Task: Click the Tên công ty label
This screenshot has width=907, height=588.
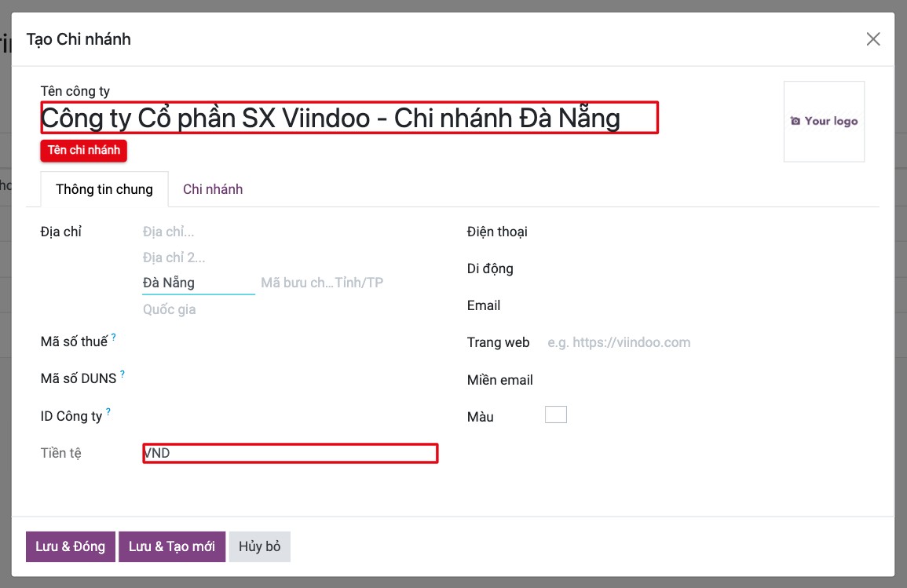Action: [x=75, y=91]
